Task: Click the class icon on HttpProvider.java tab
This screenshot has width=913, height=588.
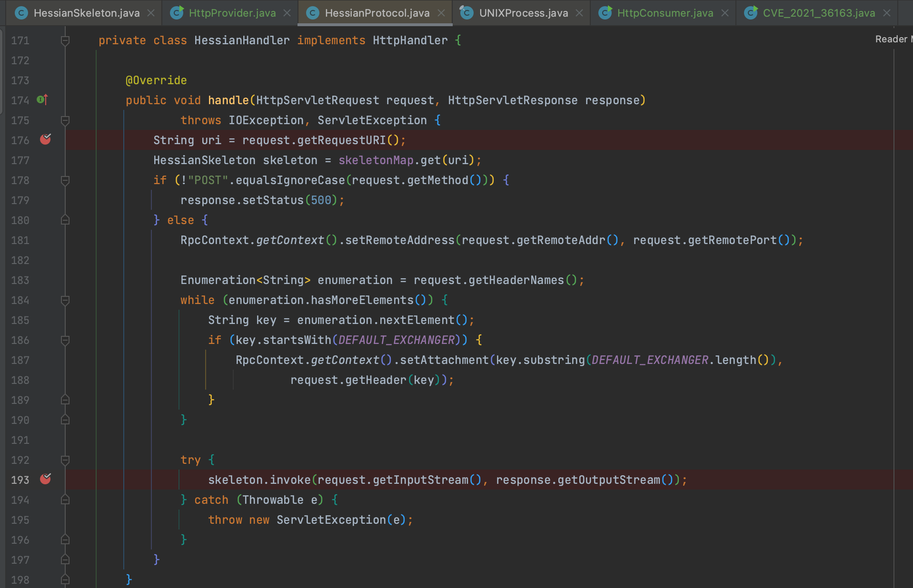Action: 177,13
